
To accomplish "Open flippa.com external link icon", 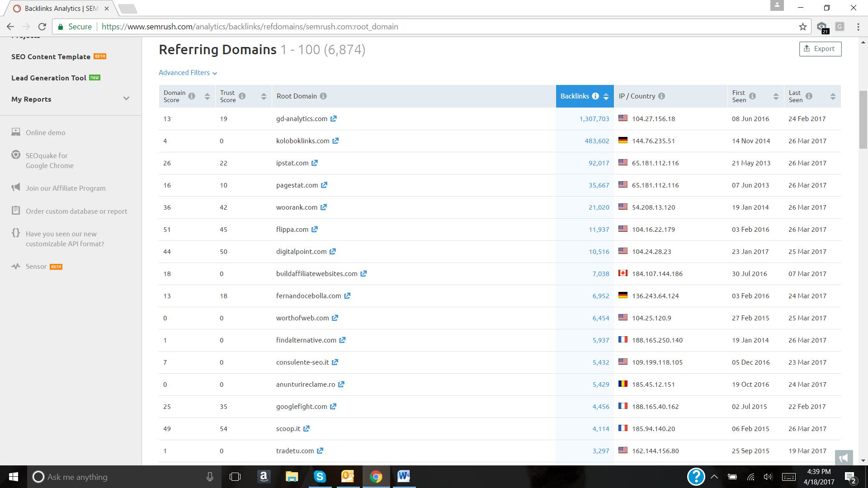I will click(315, 229).
